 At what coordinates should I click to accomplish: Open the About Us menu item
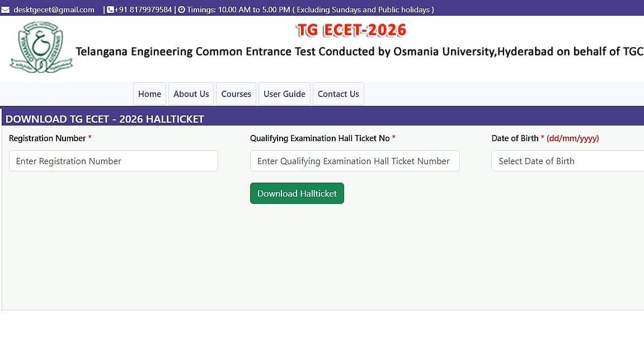point(191,94)
